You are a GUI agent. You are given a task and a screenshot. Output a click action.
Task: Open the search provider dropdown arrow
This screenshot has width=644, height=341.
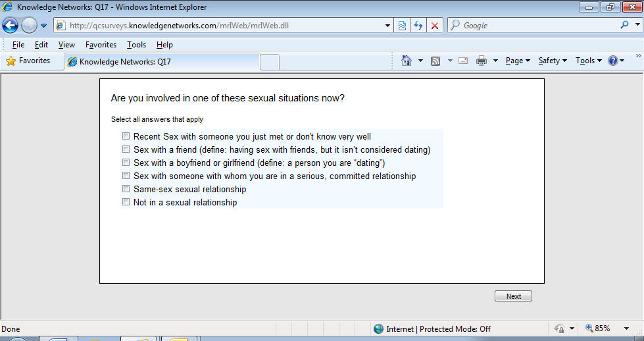pos(637,24)
